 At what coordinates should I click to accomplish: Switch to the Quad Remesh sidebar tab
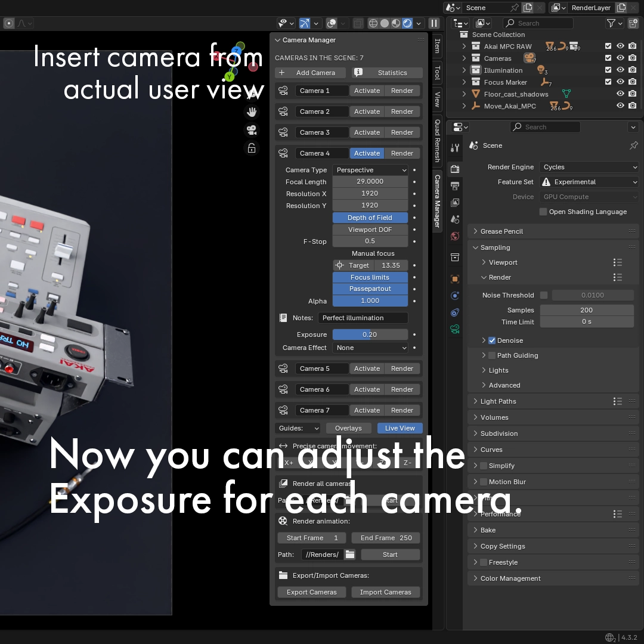(x=438, y=141)
